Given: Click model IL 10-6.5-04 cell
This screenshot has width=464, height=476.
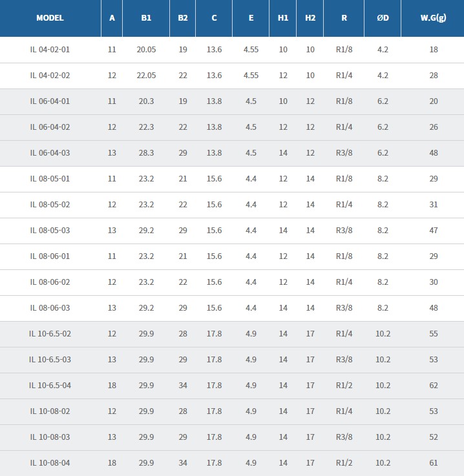Looking at the screenshot, I should tap(50, 386).
